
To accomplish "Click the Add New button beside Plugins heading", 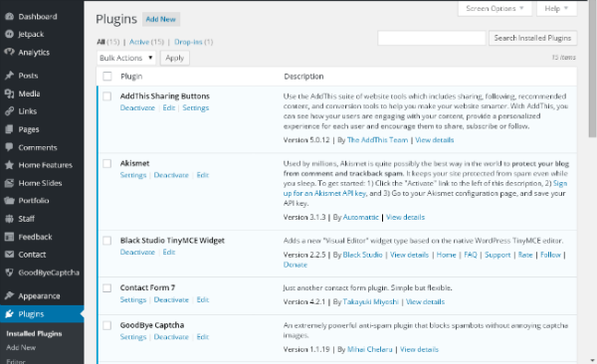I will point(160,20).
